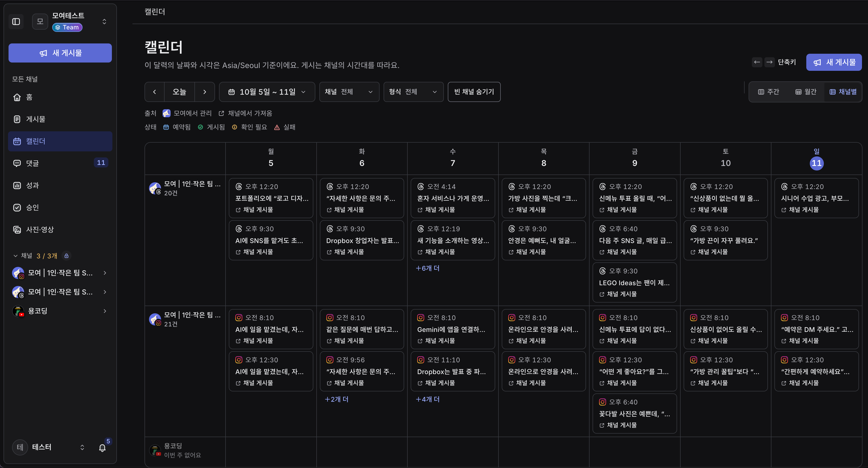The image size is (868, 468).
Task: Open the 승인 page
Action: click(60, 207)
